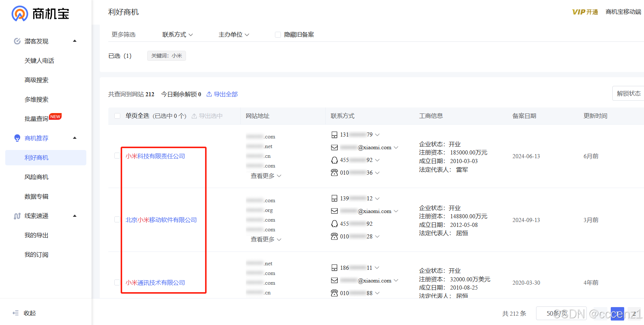Click the 2024-06-13 date cell
Image resolution: width=644 pixels, height=325 pixels.
(526, 156)
